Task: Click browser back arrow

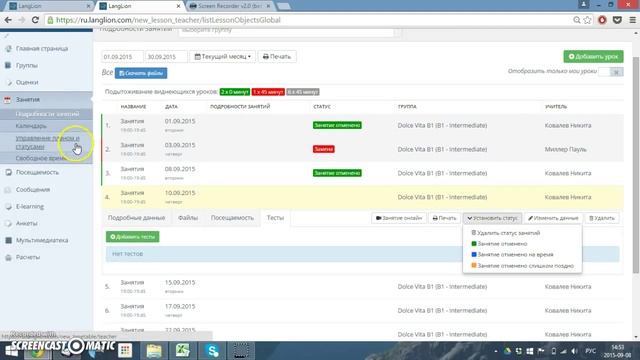Action: [8, 20]
